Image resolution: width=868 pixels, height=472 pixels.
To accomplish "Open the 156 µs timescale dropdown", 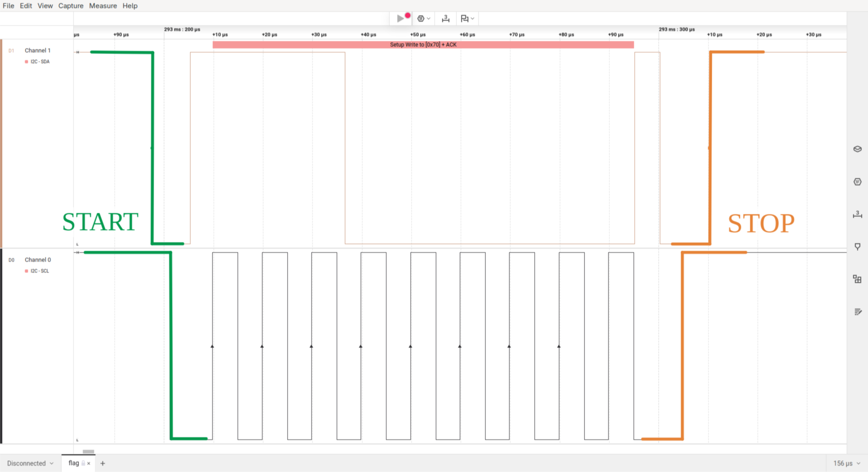I will click(845, 463).
